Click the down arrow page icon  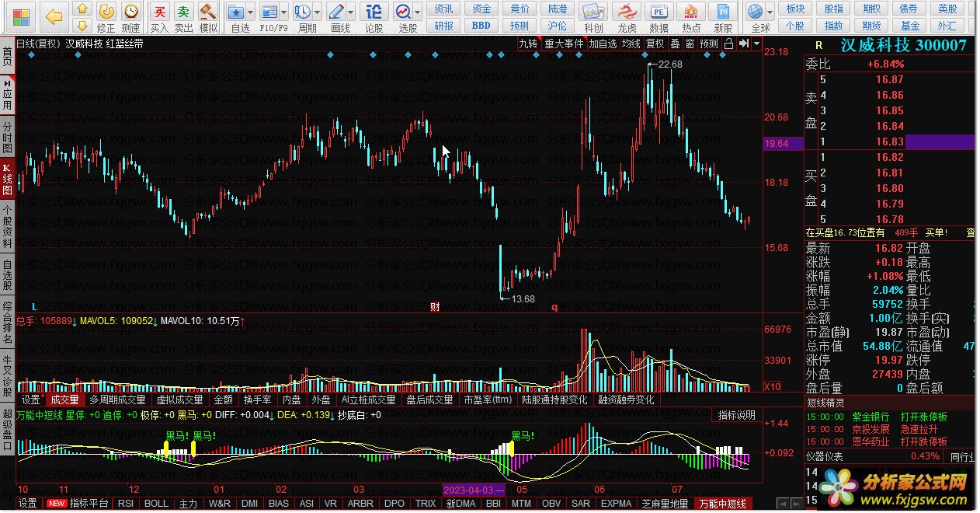click(83, 26)
